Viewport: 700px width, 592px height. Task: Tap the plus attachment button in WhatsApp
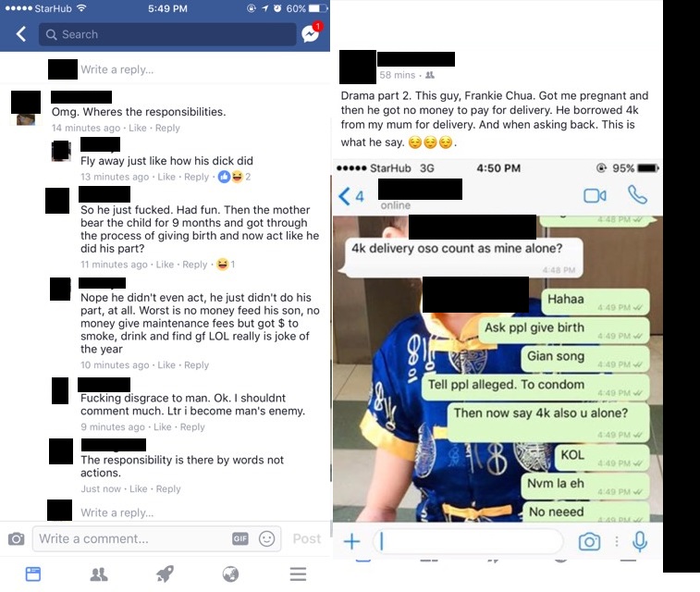[351, 541]
